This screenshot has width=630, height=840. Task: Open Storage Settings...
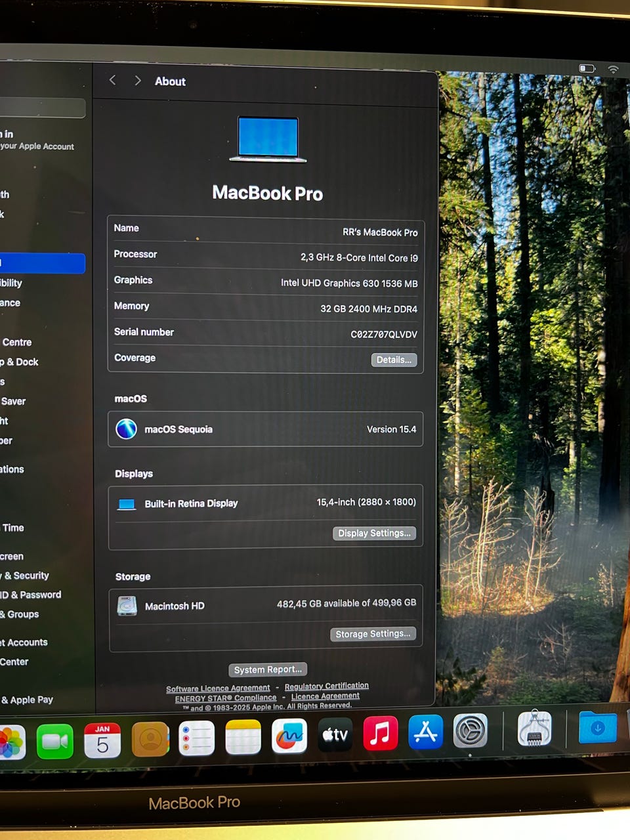373,634
